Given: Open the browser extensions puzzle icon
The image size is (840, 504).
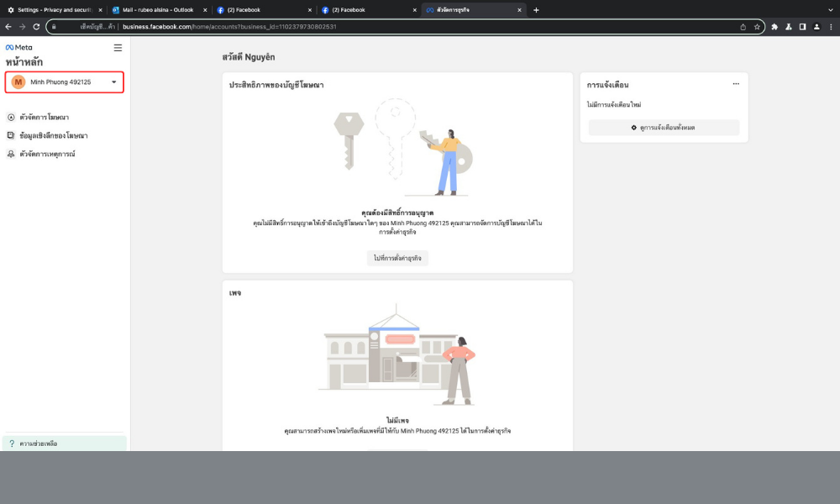Looking at the screenshot, I should (x=774, y=27).
